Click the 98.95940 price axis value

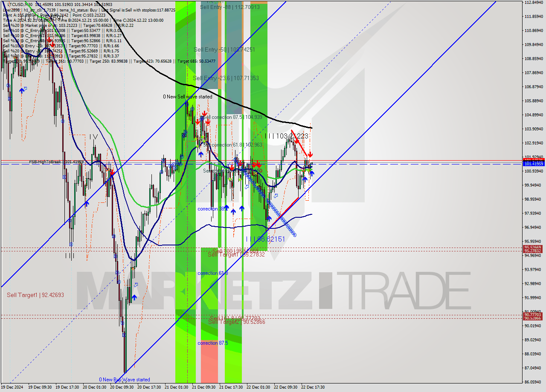(x=534, y=199)
